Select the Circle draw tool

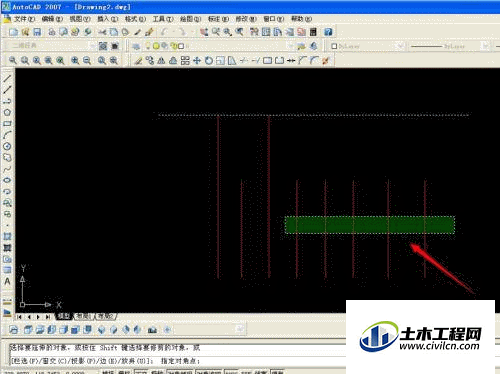pyautogui.click(x=7, y=146)
